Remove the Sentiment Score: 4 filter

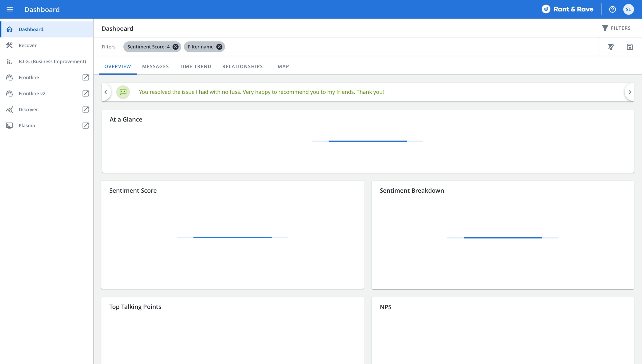[176, 47]
